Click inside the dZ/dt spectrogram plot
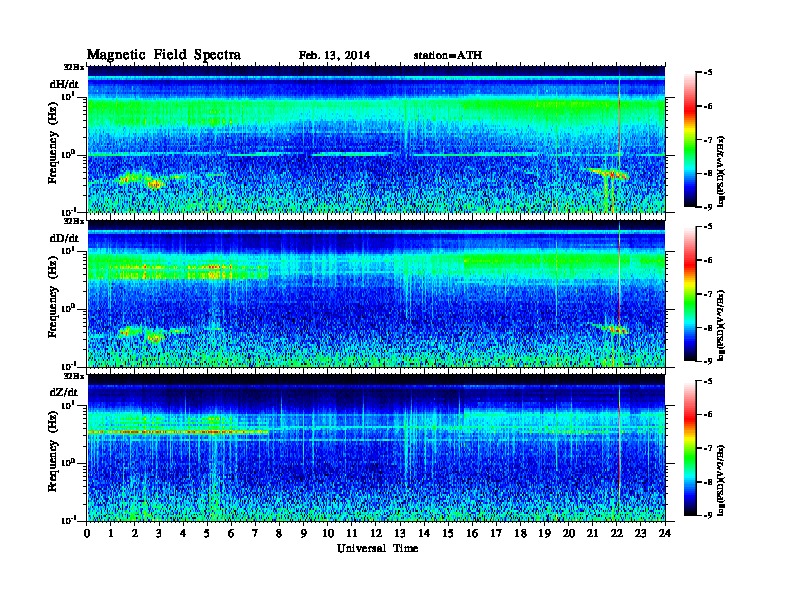The image size is (792, 612). coord(376,448)
